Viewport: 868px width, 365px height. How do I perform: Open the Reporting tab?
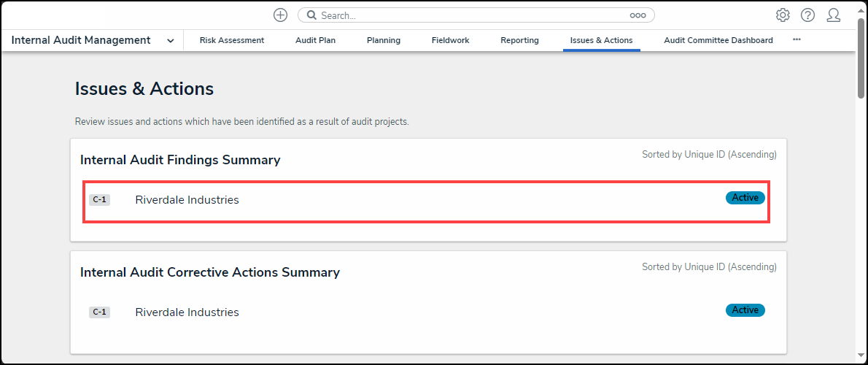(x=519, y=41)
